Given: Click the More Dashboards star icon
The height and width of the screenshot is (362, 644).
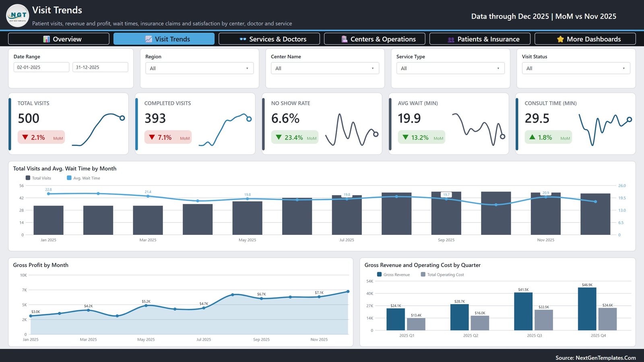Looking at the screenshot, I should pyautogui.click(x=560, y=39).
